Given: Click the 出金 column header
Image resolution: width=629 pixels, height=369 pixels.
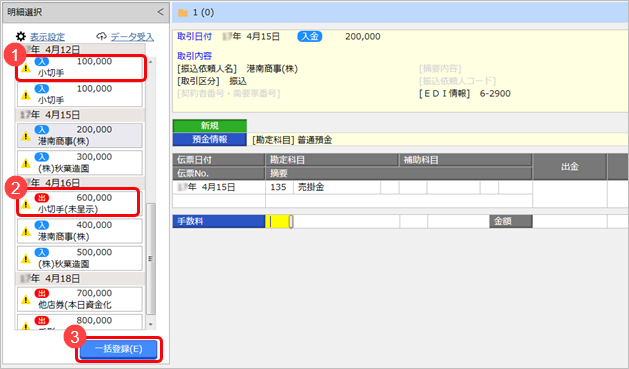Looking at the screenshot, I should 570,166.
